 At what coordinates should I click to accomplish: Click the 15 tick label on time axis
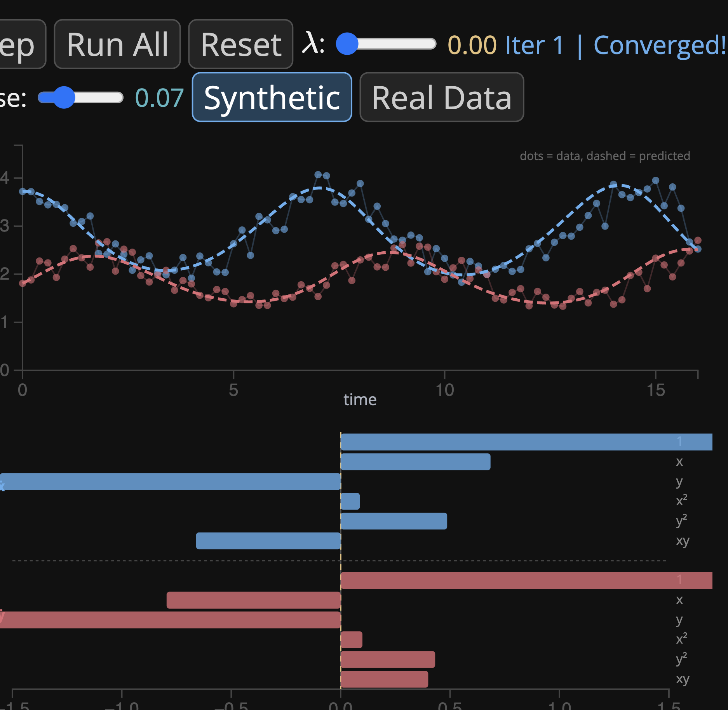click(x=656, y=390)
